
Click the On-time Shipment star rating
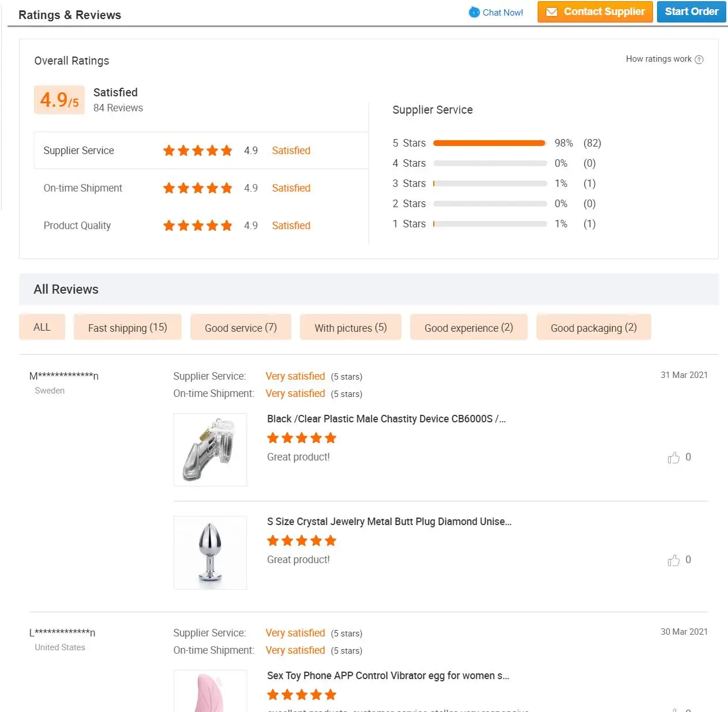(x=197, y=188)
